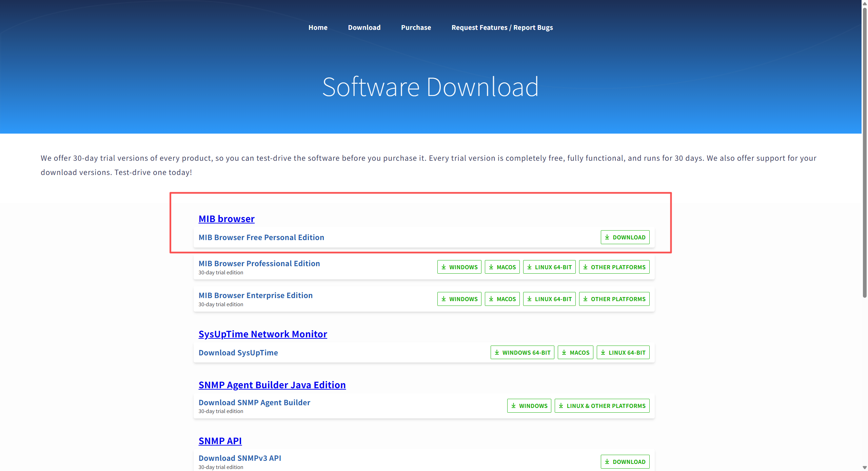
Task: Open the Purchase page from navigation
Action: click(416, 27)
